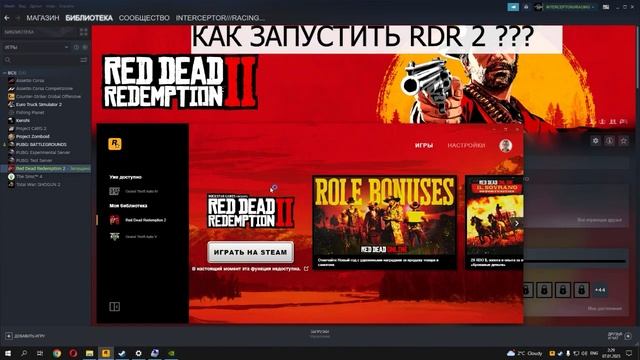
Task: Add game to favorites star icon
Action: (x=624, y=141)
